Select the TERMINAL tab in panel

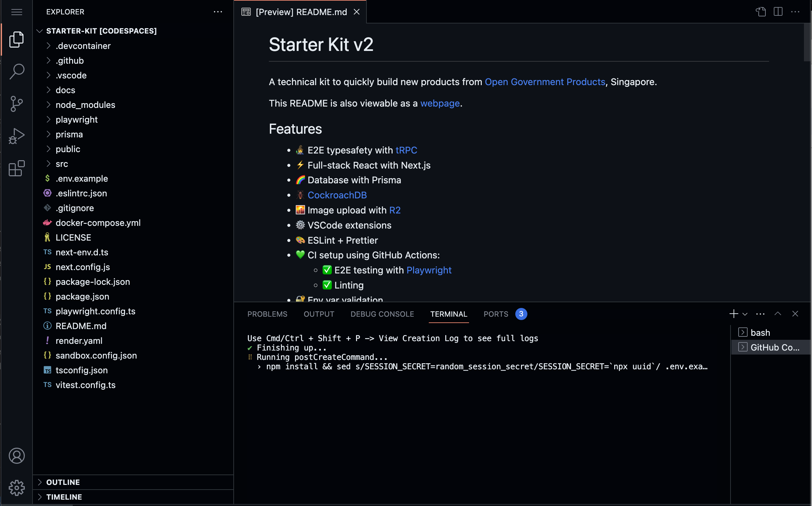pyautogui.click(x=449, y=314)
